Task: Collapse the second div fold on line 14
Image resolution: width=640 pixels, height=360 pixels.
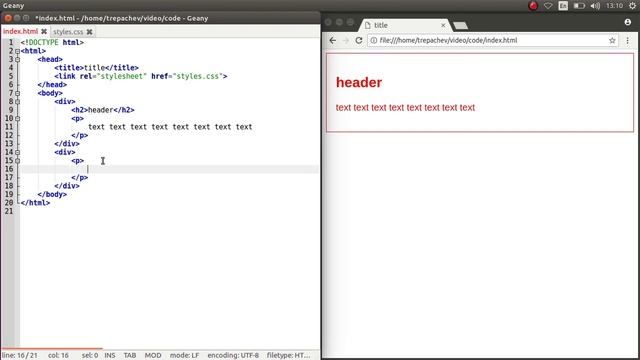Action: coord(17,152)
